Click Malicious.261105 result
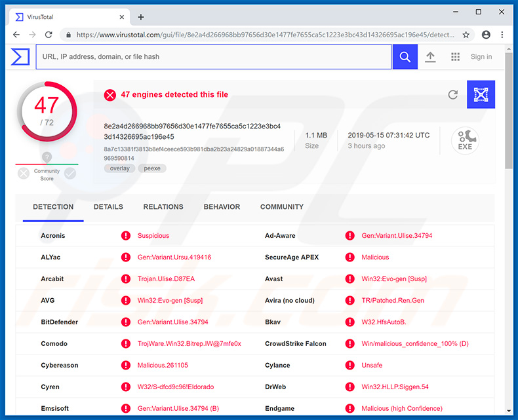The width and height of the screenshot is (518, 420). pyautogui.click(x=163, y=365)
